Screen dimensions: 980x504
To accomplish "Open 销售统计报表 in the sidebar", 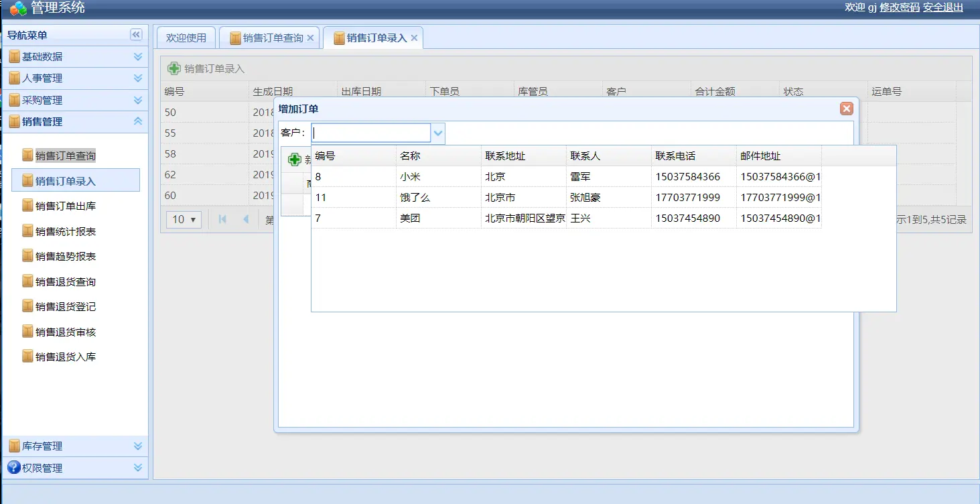I will click(x=66, y=231).
